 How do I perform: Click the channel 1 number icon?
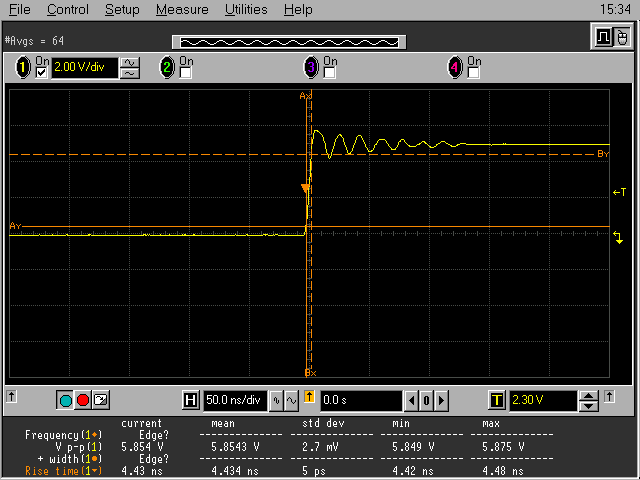[x=22, y=68]
